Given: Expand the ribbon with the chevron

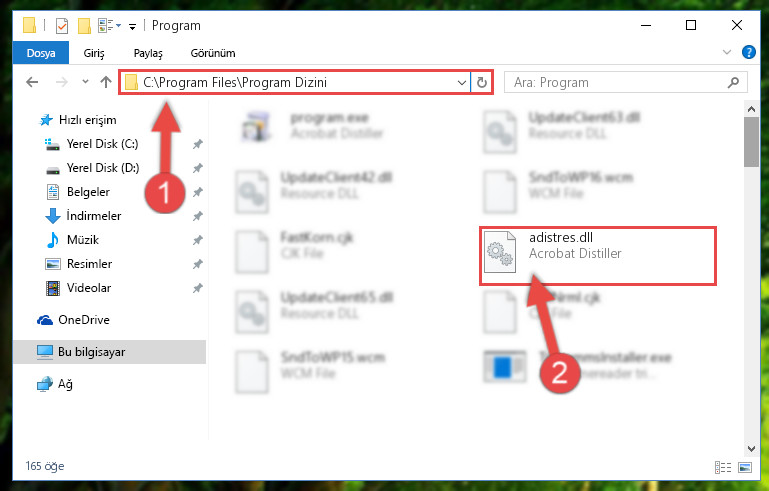Looking at the screenshot, I should click(x=727, y=52).
